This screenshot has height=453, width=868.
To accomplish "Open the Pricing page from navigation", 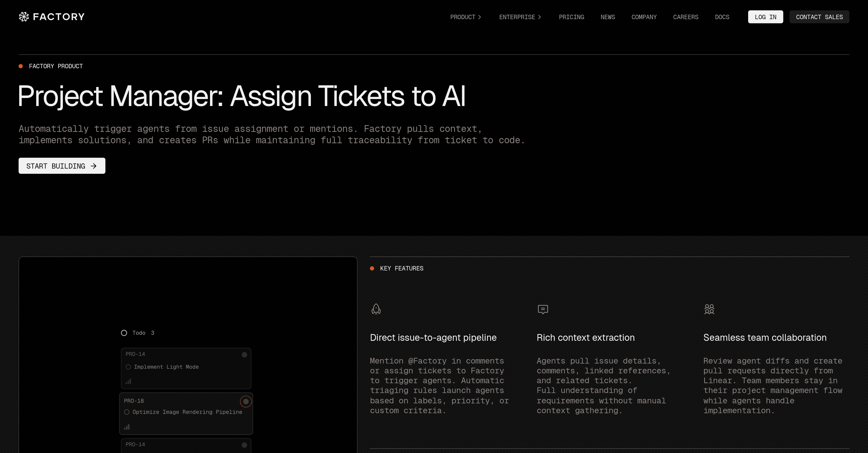I will [x=571, y=17].
